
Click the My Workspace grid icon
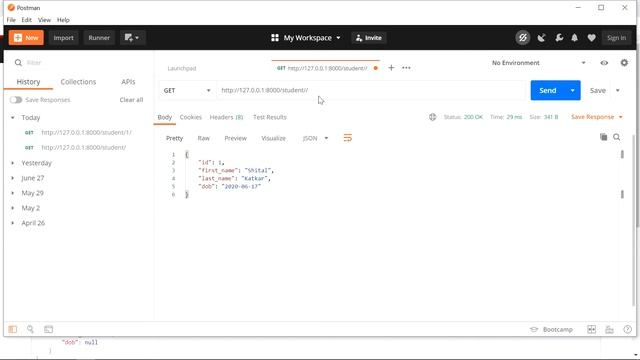click(x=275, y=38)
